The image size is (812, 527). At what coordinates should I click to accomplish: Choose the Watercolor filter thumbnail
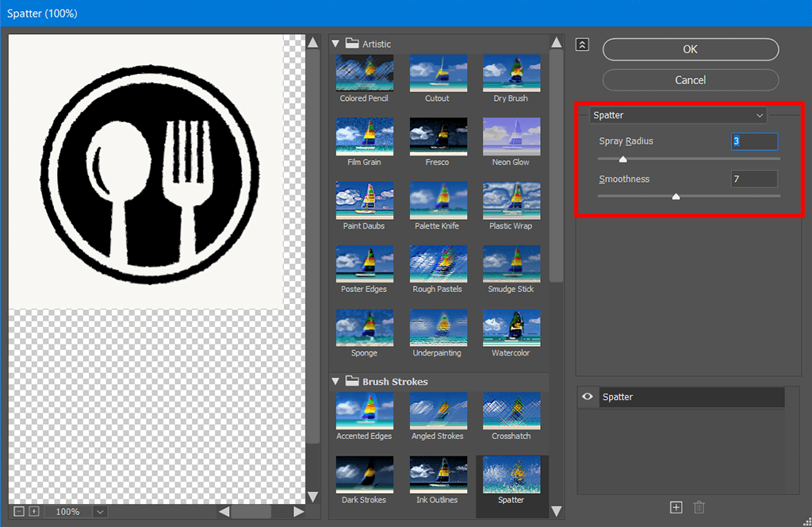[511, 328]
